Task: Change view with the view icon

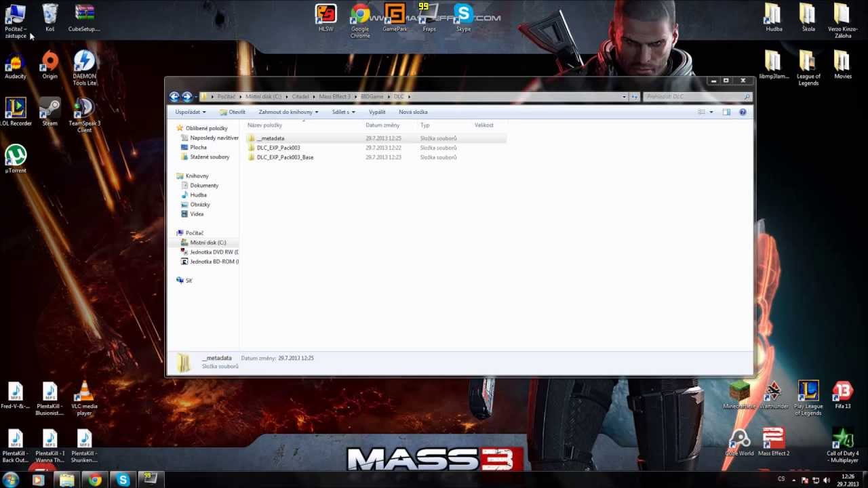Action: (702, 112)
